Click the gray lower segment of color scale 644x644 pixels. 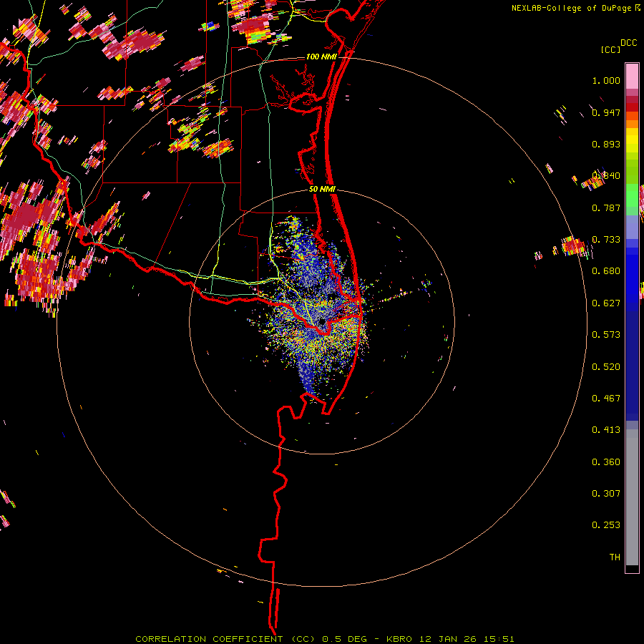[632, 497]
